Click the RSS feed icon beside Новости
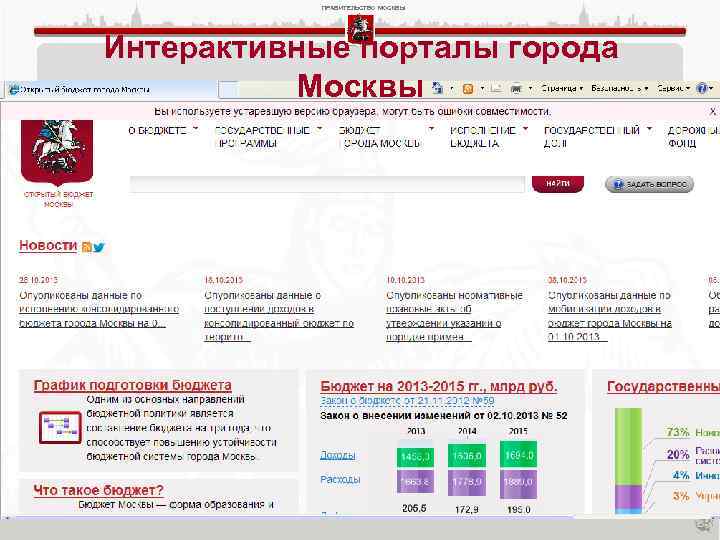Viewport: 720px width, 540px height. (86, 248)
